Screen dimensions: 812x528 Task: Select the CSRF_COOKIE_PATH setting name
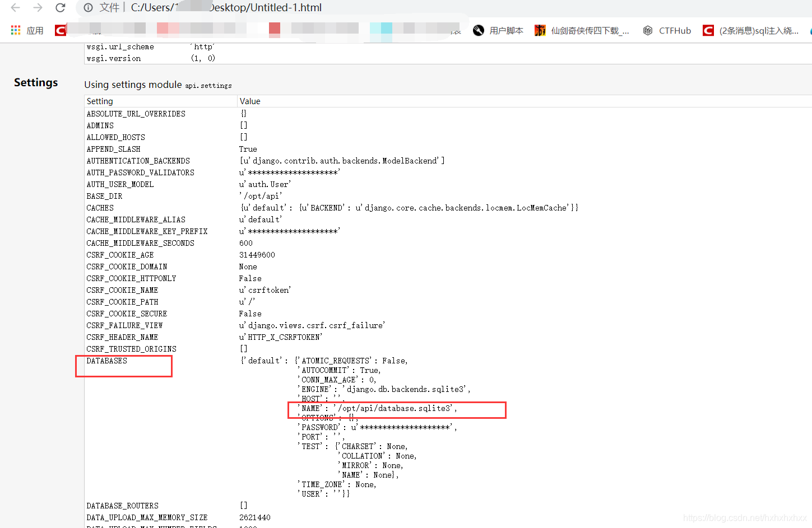click(122, 302)
